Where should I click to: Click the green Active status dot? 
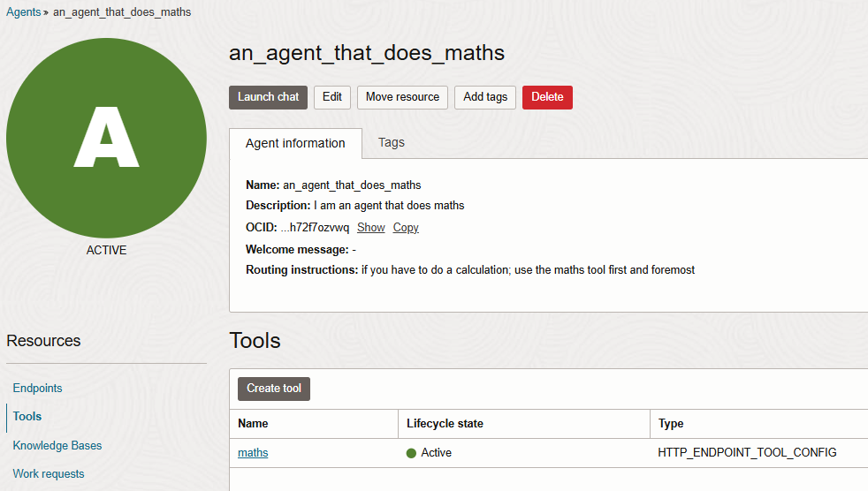411,453
